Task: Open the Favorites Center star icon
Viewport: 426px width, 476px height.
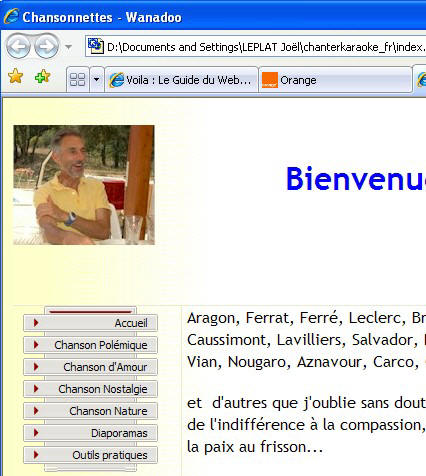Action: point(15,76)
